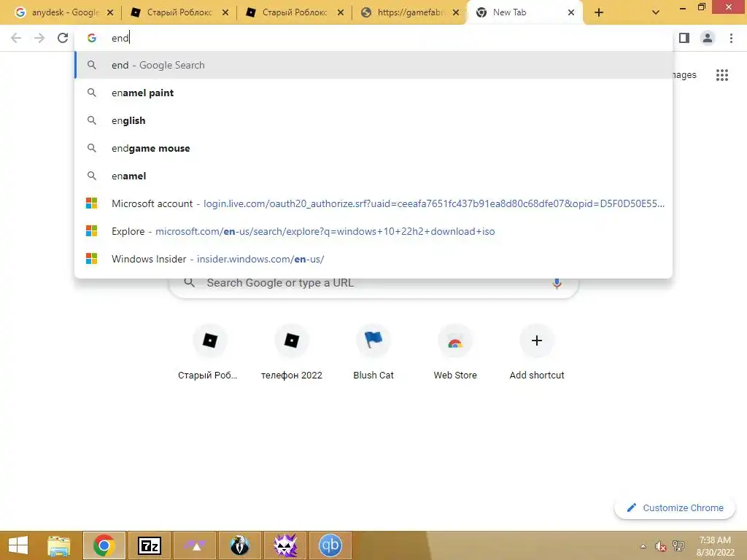Open the Blush Cat shortcut

(x=373, y=353)
